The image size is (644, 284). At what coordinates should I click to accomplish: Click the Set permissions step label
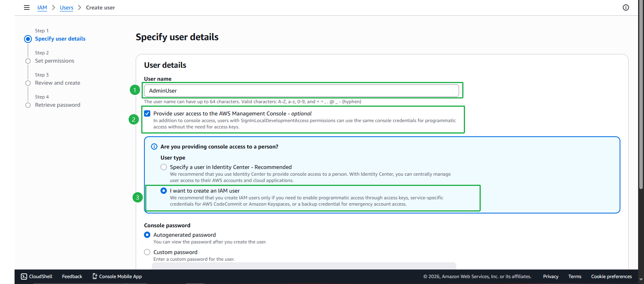coord(55,61)
